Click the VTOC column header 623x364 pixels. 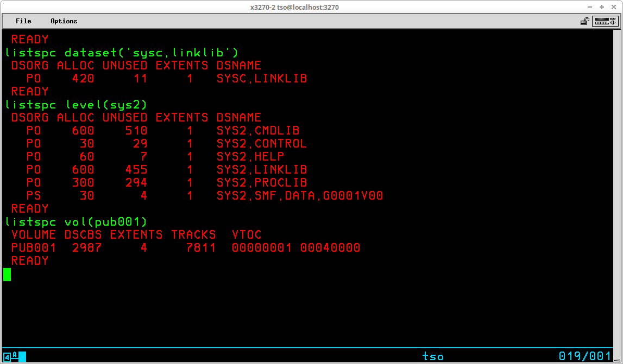click(247, 234)
